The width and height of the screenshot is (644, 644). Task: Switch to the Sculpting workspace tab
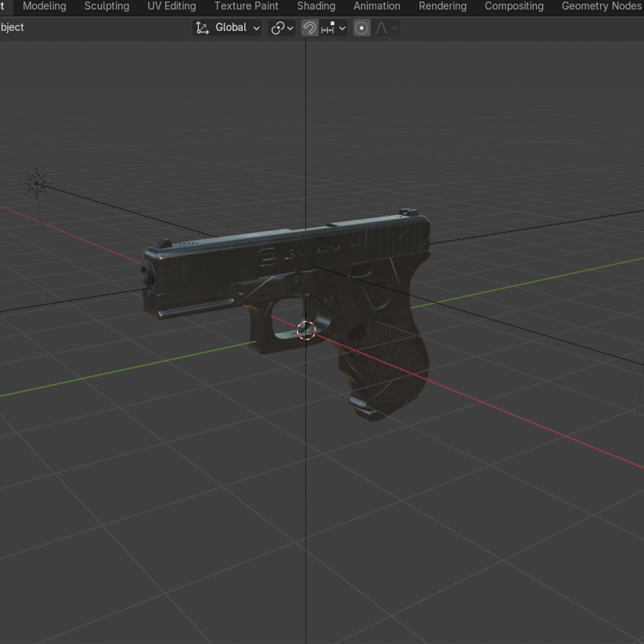(106, 7)
